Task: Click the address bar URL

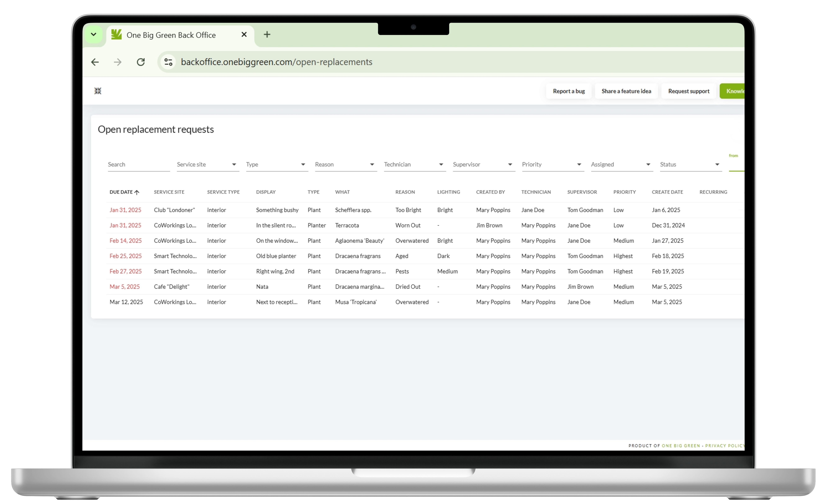Action: pos(277,62)
